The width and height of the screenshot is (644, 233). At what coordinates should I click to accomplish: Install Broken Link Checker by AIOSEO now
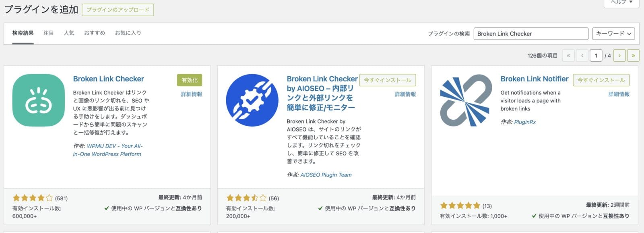point(388,80)
